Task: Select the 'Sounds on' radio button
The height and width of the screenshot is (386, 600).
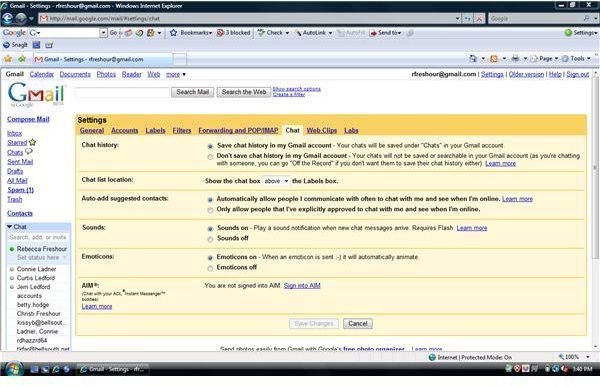Action: click(210, 228)
